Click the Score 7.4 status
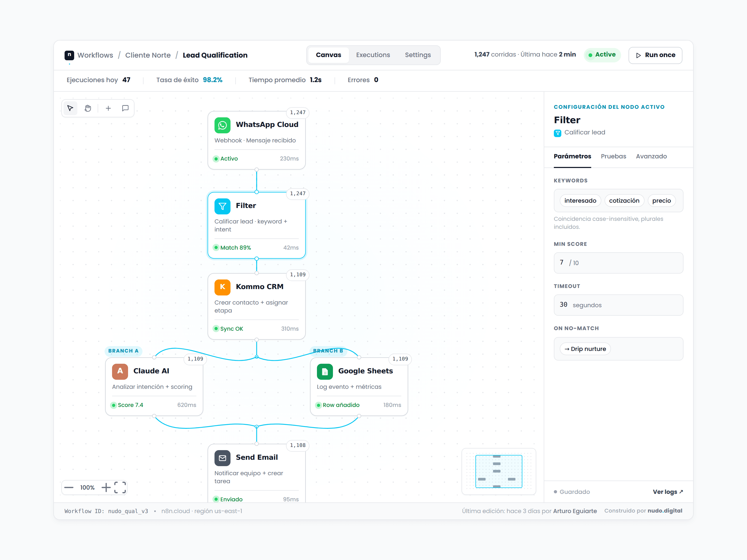747x560 pixels. 127,405
